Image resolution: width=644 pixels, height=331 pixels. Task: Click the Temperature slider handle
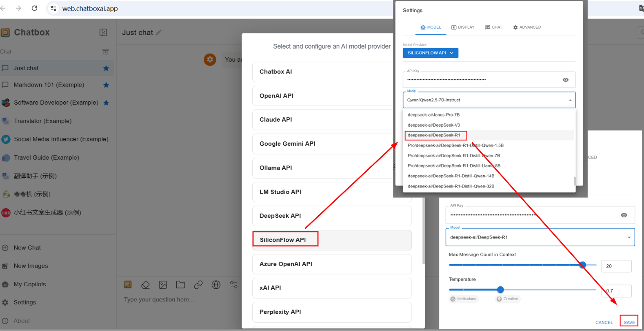click(501, 290)
